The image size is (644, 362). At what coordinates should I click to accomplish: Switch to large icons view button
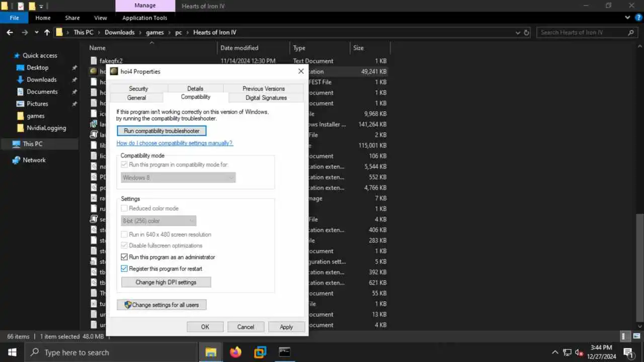pyautogui.click(x=635, y=336)
